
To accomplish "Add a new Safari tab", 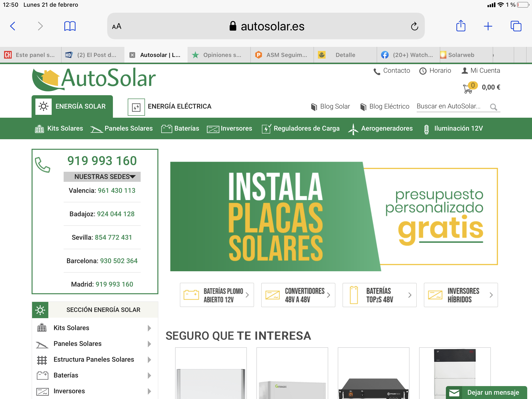I will click(488, 26).
